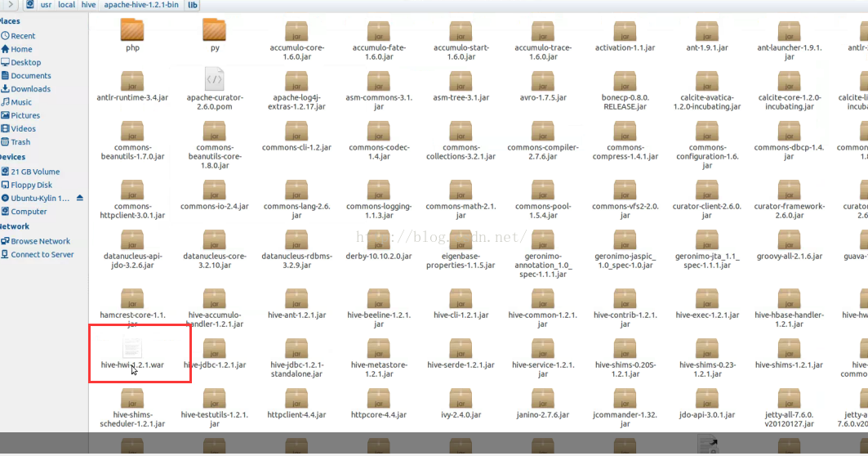Image resolution: width=868 pixels, height=456 pixels.
Task: Open Pictures in sidebar
Action: 25,115
